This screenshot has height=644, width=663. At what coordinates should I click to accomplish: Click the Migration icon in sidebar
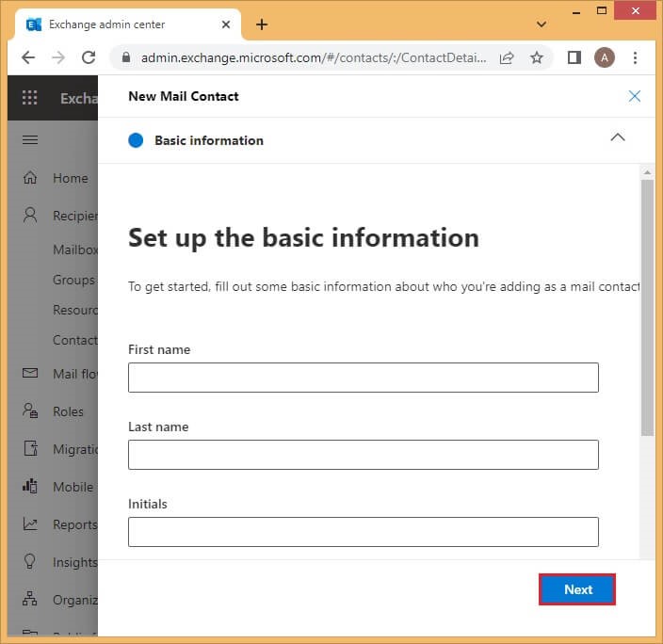tap(30, 448)
